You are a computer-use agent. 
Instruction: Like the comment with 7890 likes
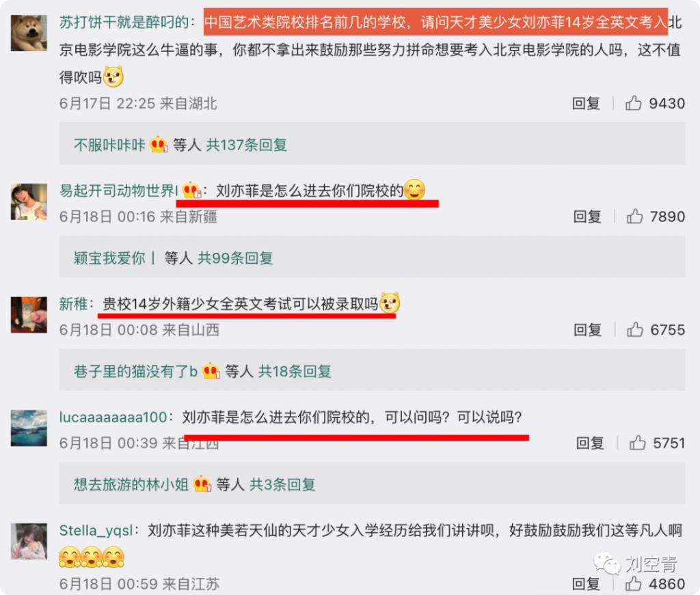[634, 217]
